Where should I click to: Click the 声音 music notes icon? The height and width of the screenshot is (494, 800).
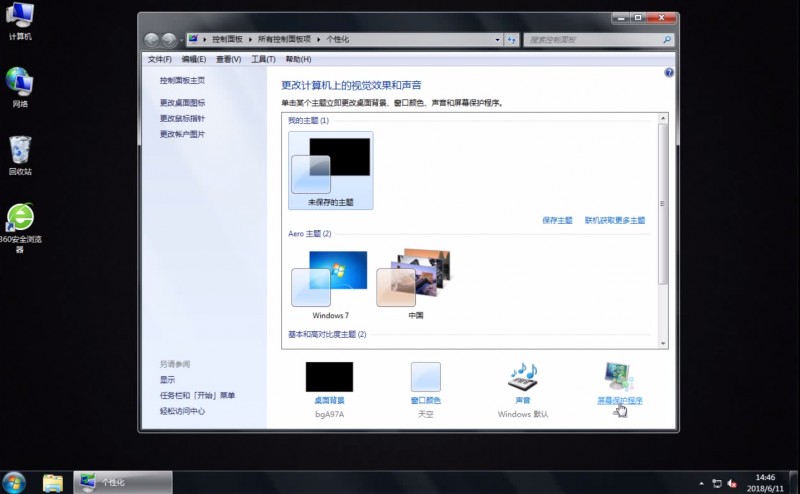(522, 377)
